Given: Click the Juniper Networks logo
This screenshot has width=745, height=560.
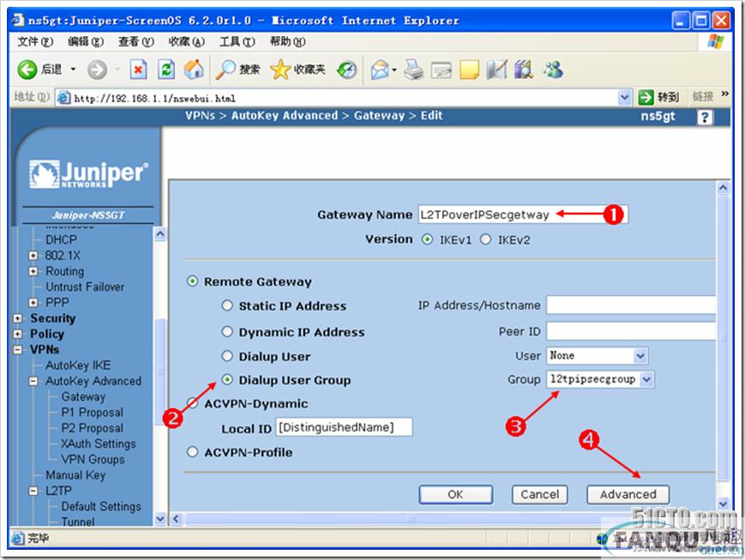Looking at the screenshot, I should (89, 174).
